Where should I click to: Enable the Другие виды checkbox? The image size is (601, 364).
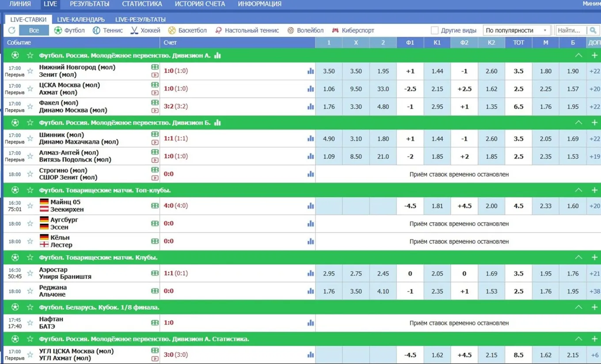pos(435,30)
